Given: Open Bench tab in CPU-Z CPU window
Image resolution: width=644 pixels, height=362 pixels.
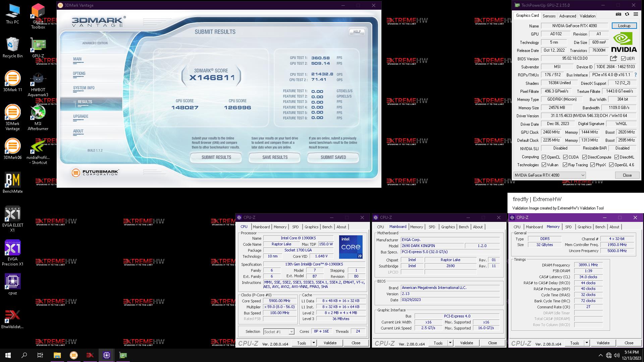Looking at the screenshot, I should (327, 227).
